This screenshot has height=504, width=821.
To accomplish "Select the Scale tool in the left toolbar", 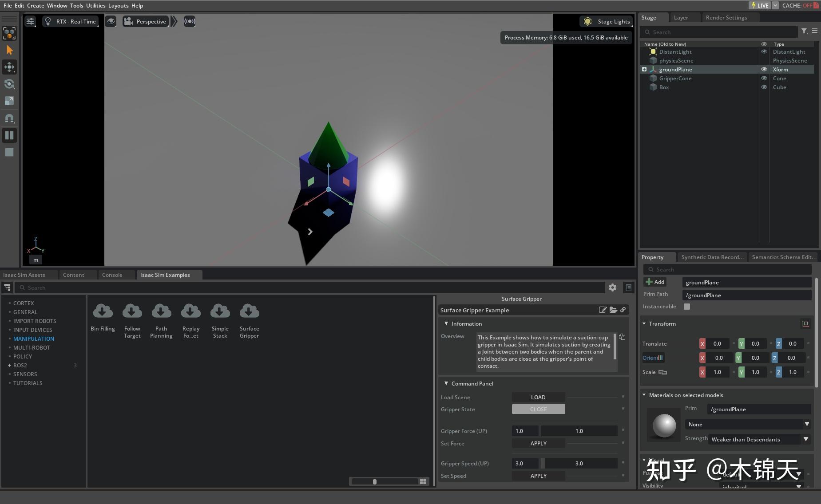I will [x=9, y=101].
